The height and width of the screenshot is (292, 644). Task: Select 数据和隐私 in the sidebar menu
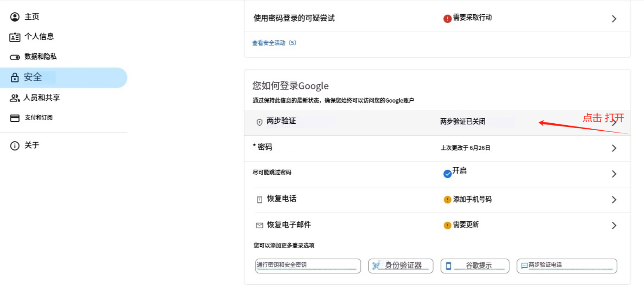tap(40, 57)
